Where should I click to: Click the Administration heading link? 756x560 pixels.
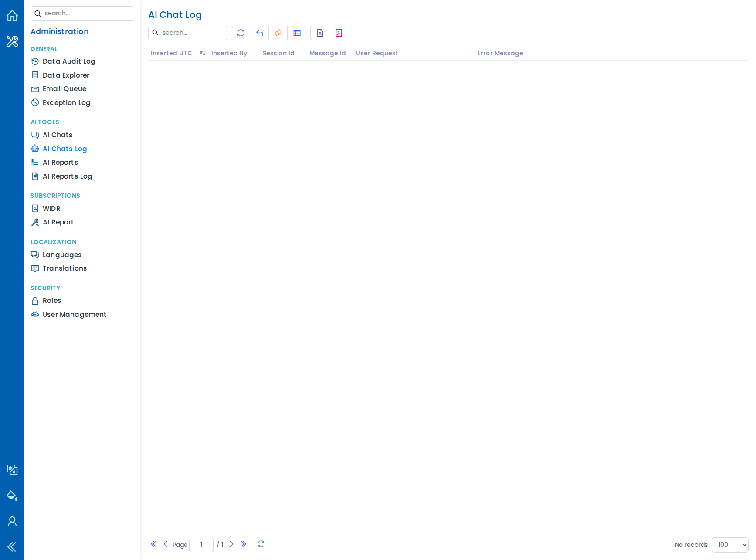pyautogui.click(x=60, y=31)
